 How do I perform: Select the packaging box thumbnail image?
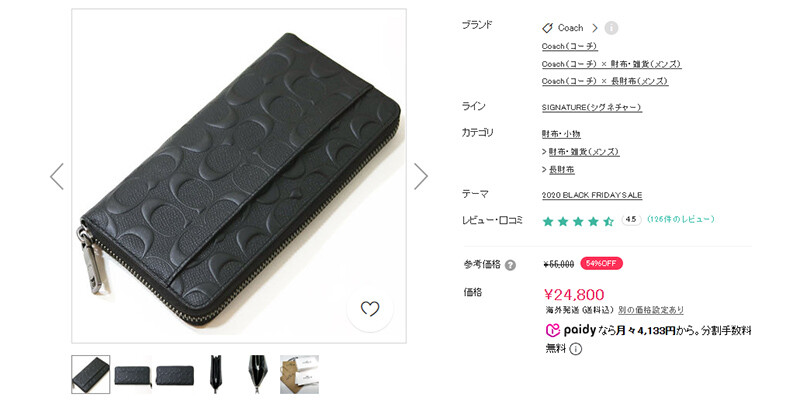point(299,375)
